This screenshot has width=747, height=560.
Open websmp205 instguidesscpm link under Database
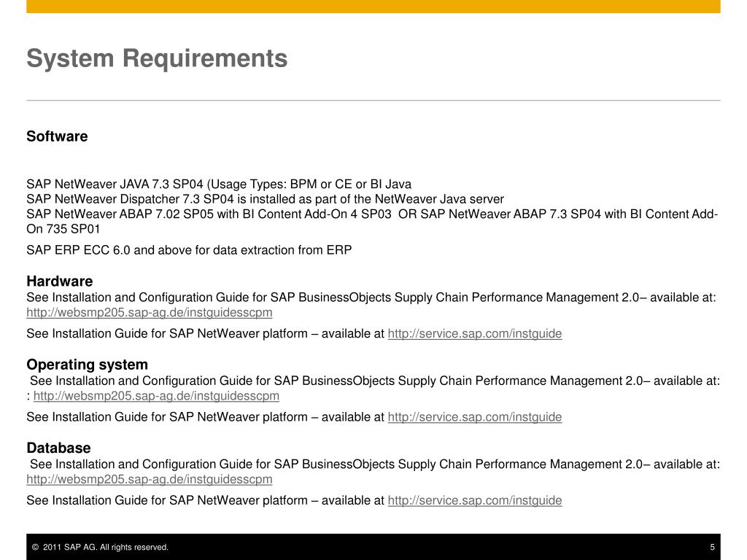point(149,480)
